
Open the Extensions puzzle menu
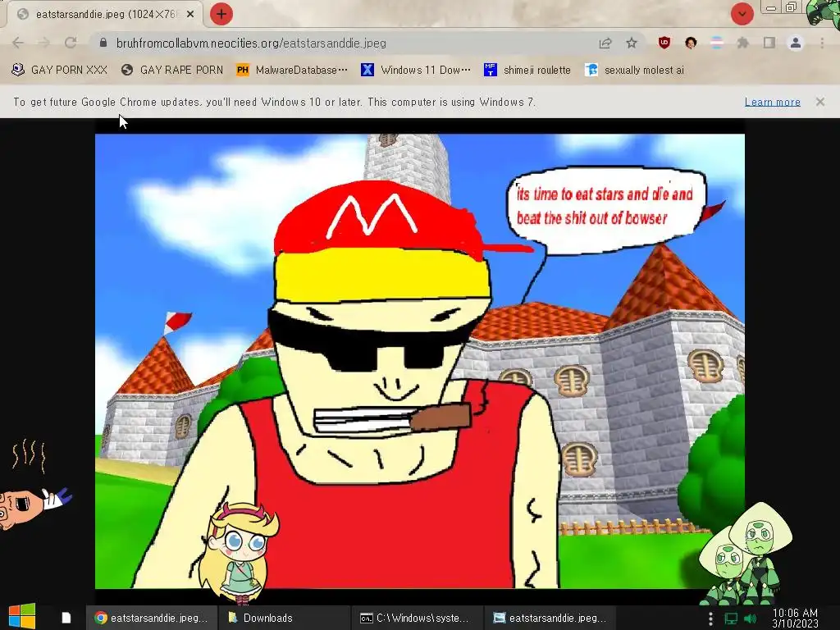(x=743, y=43)
